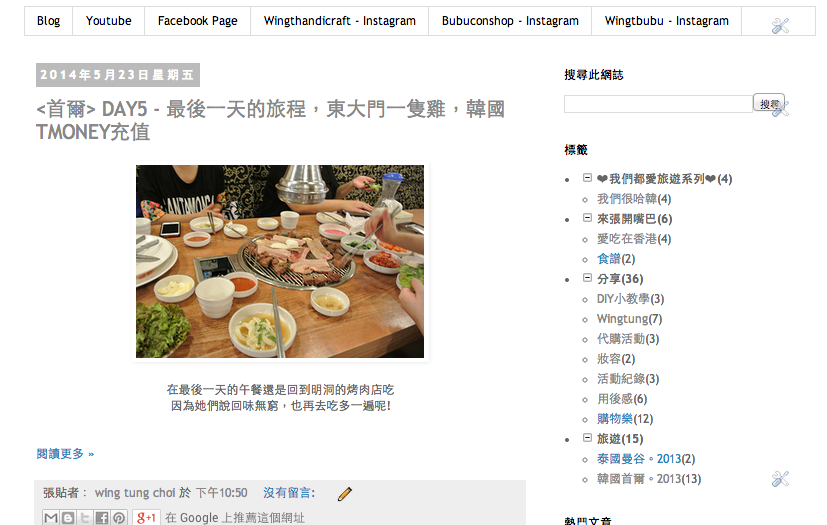Click the Korean BBQ post image
This screenshot has height=525, width=827.
(280, 262)
